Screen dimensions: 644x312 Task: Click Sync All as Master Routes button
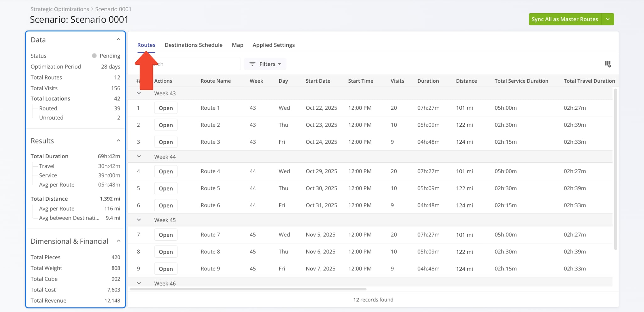coord(565,19)
